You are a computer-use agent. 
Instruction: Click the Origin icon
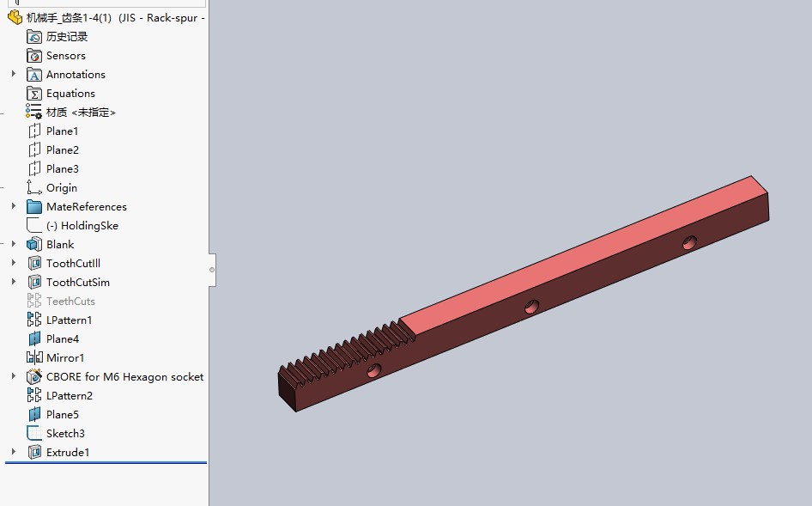[34, 187]
